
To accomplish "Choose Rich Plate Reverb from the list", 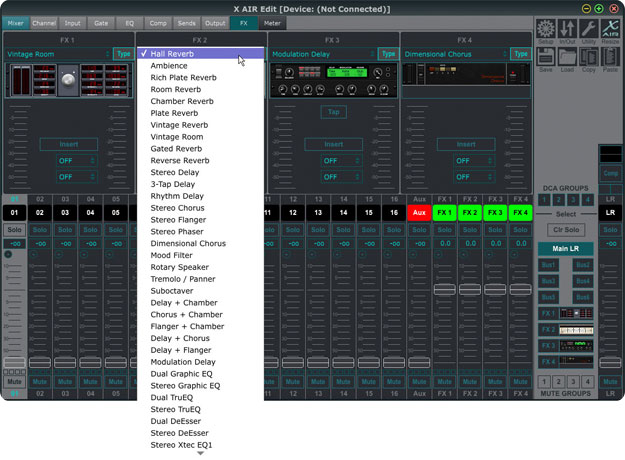I will click(x=200, y=78).
